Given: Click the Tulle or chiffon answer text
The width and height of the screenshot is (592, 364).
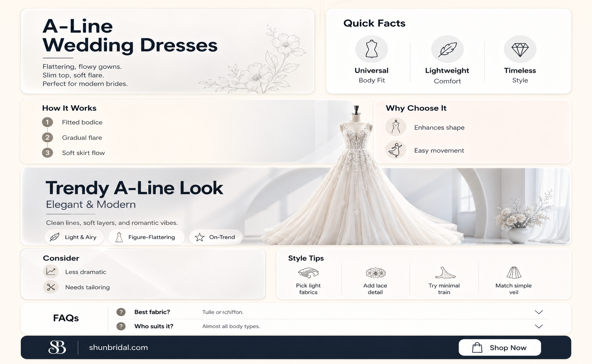Looking at the screenshot, I should click(223, 312).
